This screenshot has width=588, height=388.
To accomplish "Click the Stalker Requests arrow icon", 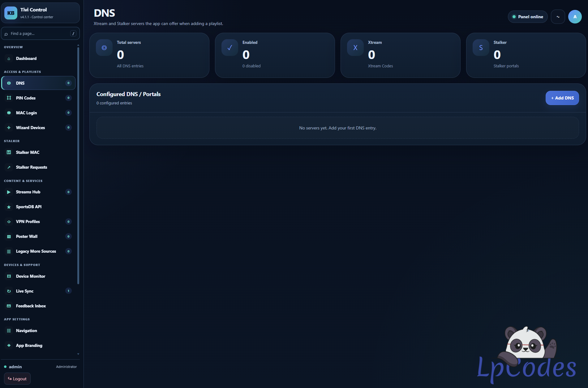I will click(9, 167).
